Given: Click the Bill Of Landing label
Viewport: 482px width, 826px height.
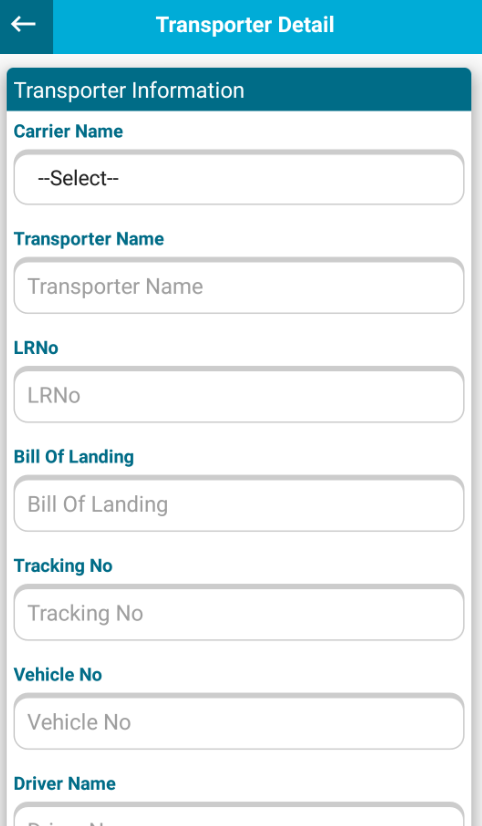Looking at the screenshot, I should pos(74,457).
